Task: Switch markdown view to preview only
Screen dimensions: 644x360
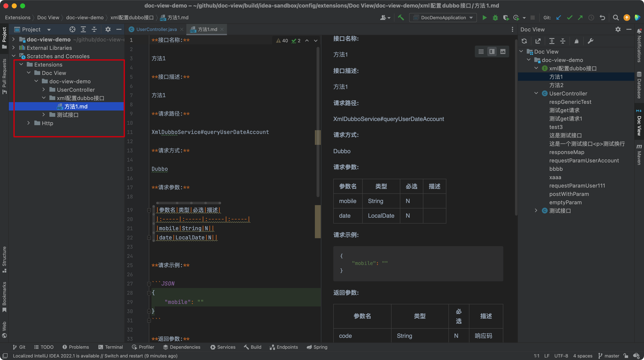Action: [503, 51]
